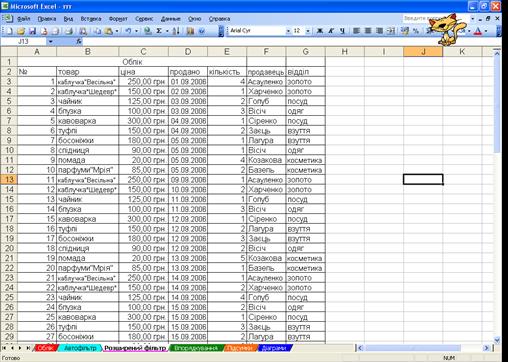This screenshot has height=362, width=508.
Task: Click the Merge and Center icon
Action: [391, 31]
